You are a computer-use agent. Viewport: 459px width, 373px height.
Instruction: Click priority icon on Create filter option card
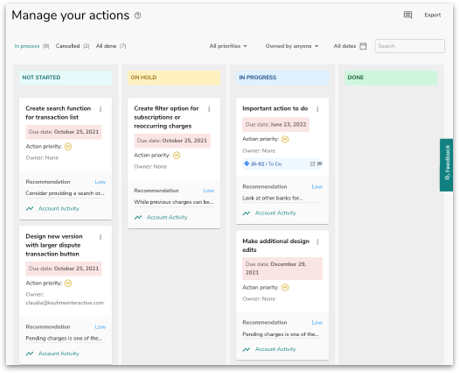pyautogui.click(x=177, y=155)
